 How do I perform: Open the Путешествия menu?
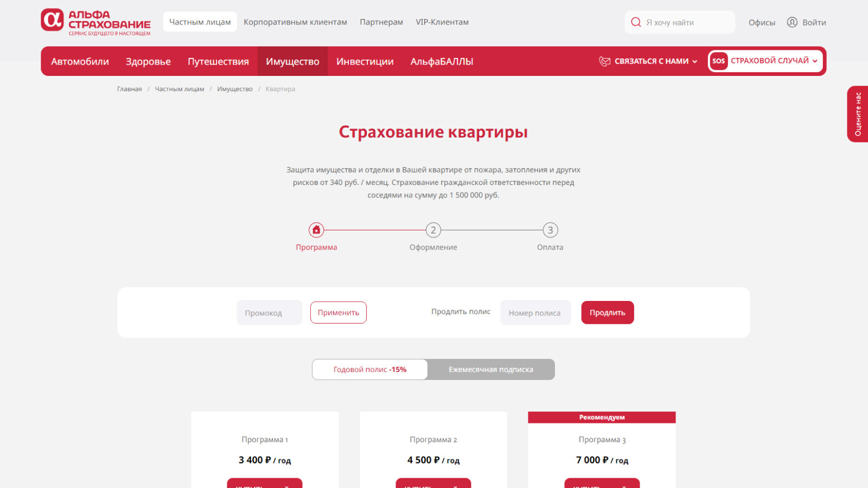[x=218, y=61]
